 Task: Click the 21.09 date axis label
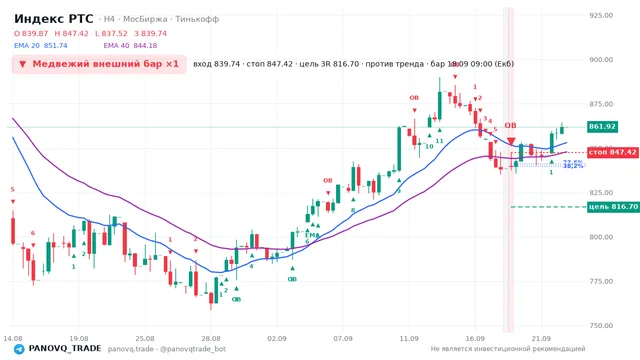541,339
